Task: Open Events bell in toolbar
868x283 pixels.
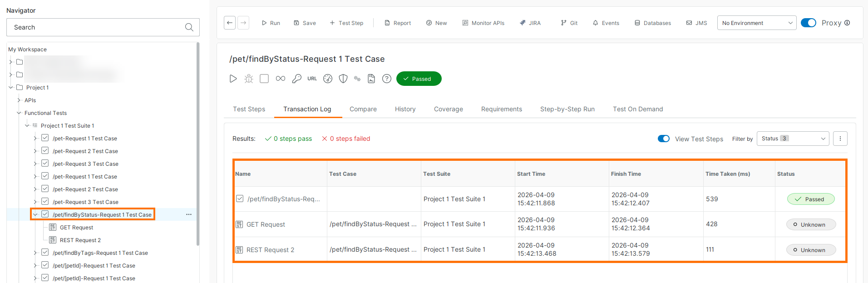Action: [606, 23]
